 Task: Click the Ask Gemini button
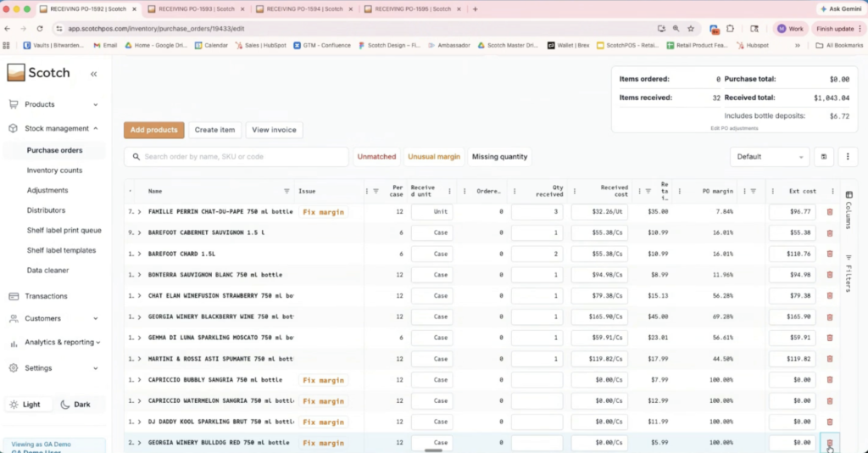click(x=840, y=8)
